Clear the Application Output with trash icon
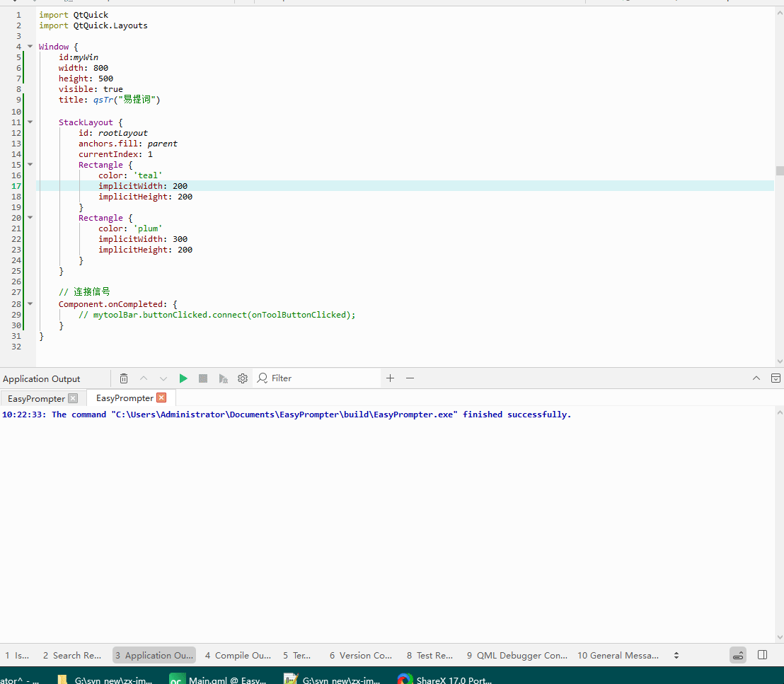The height and width of the screenshot is (684, 784). tap(124, 378)
